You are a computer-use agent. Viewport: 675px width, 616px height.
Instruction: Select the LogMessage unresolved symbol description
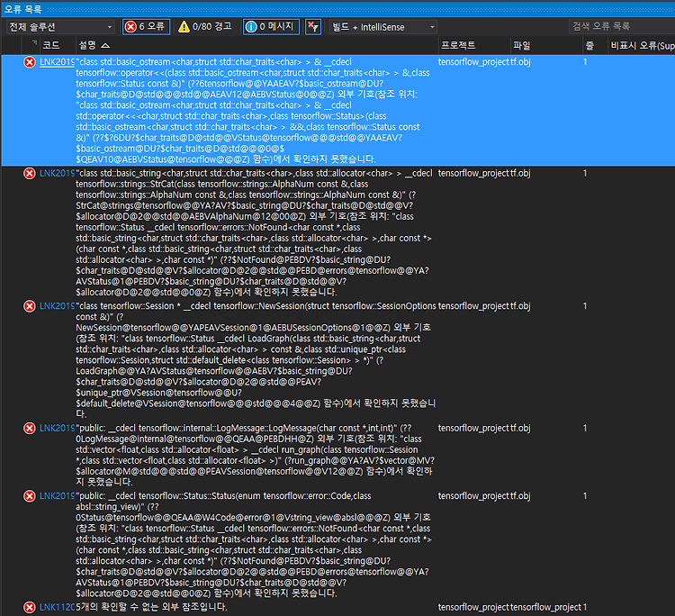coord(256,455)
